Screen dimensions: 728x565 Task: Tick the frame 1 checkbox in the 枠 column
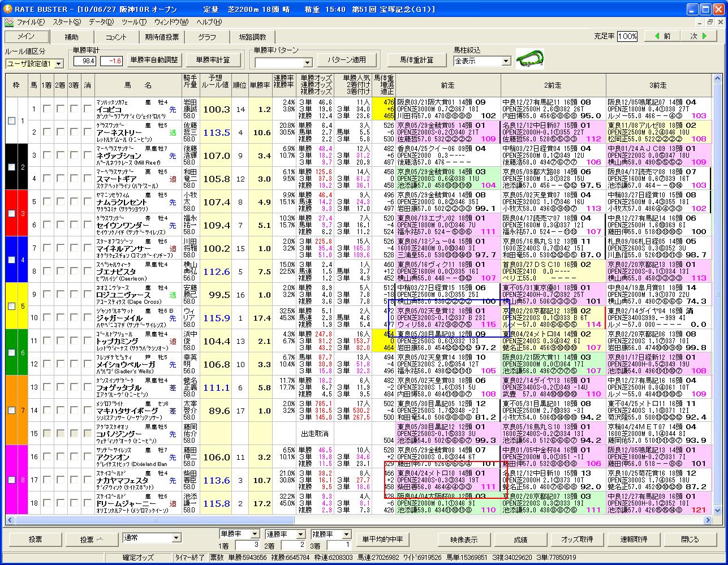pyautogui.click(x=12, y=120)
